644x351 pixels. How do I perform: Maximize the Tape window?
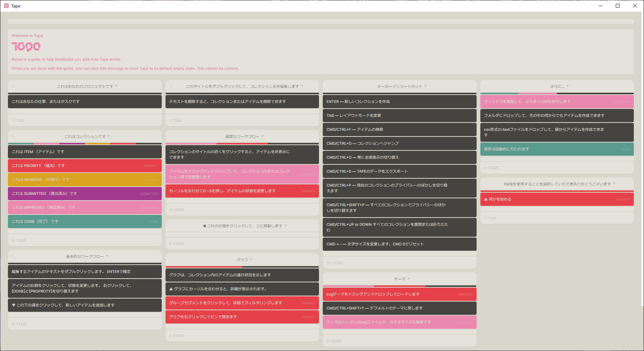pyautogui.click(x=618, y=6)
